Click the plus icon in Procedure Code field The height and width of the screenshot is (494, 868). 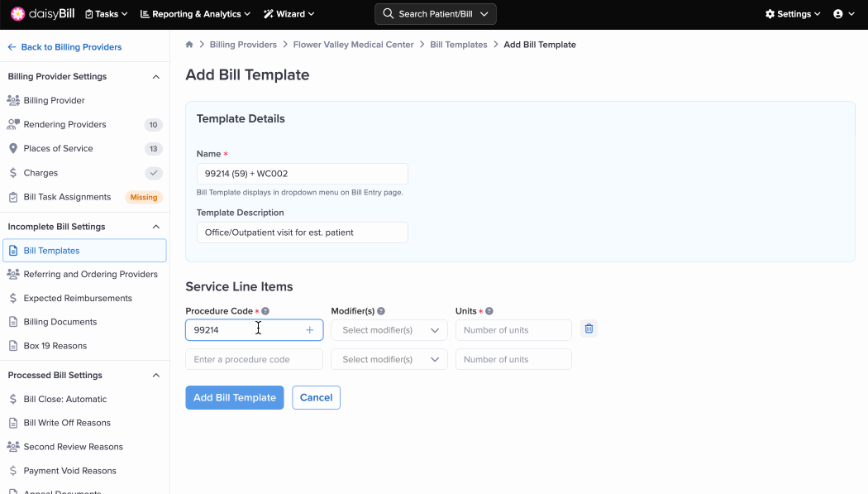[310, 330]
